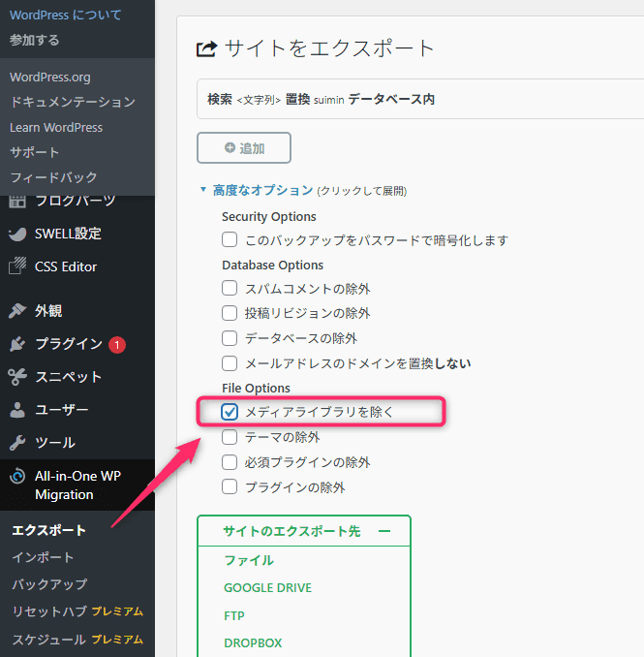
Task: Click the プラグイン plug icon
Action: [x=17, y=344]
